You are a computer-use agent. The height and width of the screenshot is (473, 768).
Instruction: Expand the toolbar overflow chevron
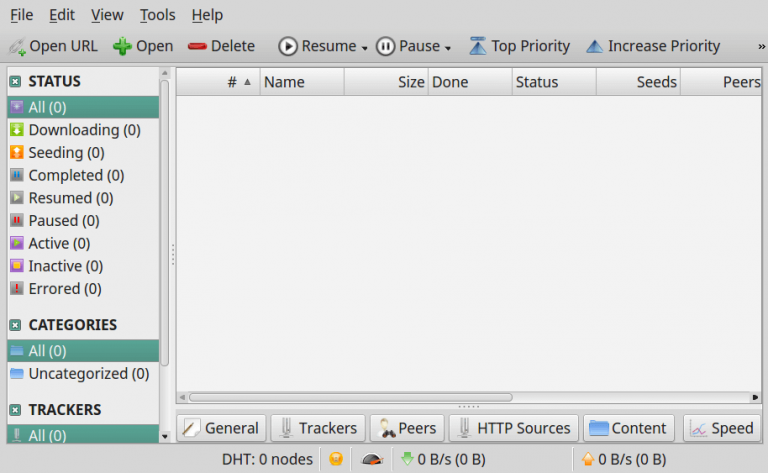[x=761, y=47]
